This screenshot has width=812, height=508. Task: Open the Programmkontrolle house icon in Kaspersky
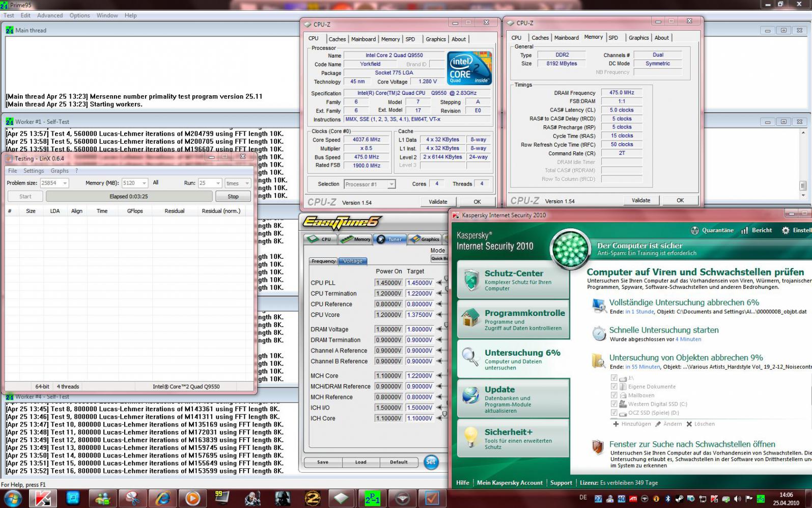470,317
